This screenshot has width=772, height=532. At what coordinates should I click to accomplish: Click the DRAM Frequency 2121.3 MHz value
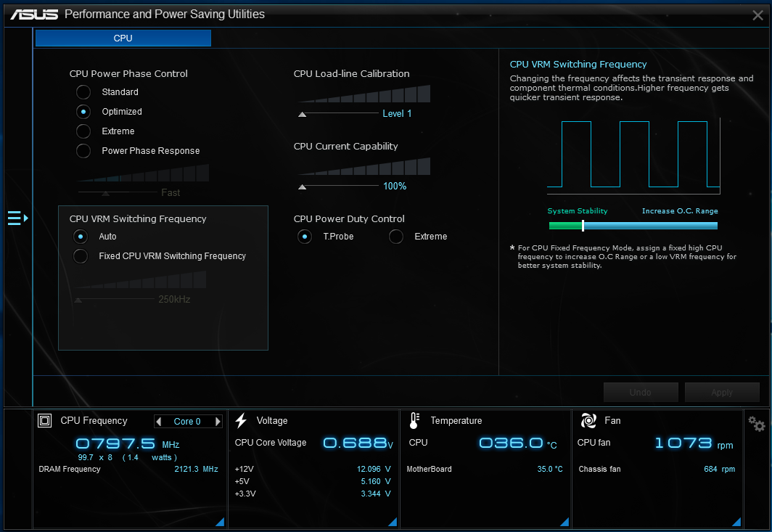click(196, 469)
